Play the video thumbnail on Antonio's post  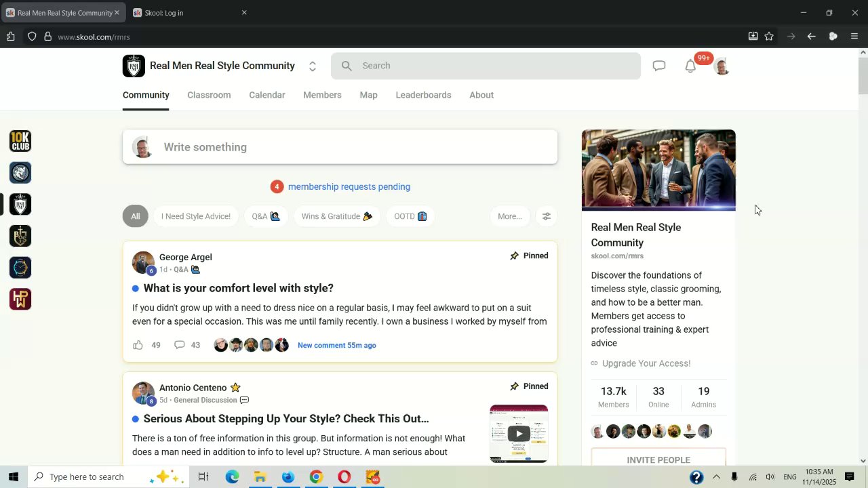[x=519, y=434]
